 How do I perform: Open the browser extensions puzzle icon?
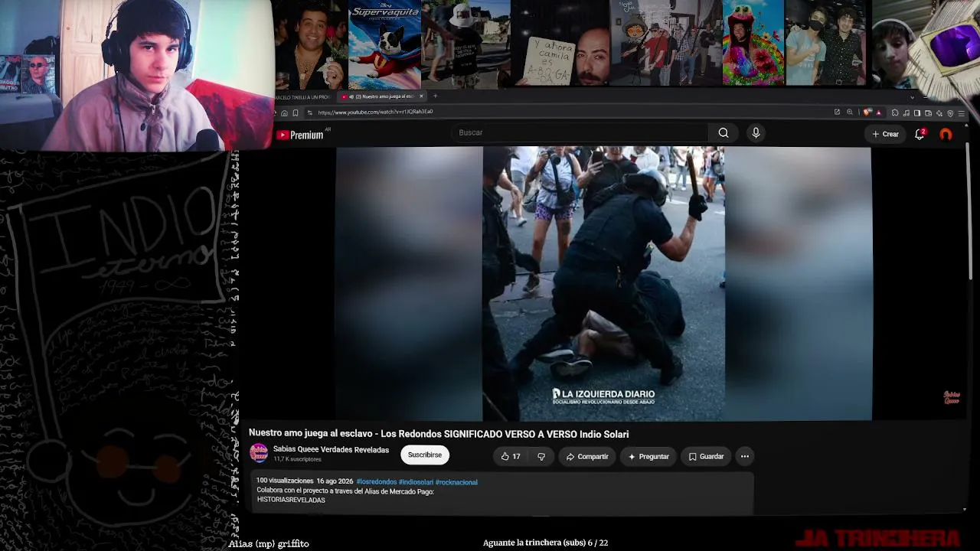pos(895,113)
